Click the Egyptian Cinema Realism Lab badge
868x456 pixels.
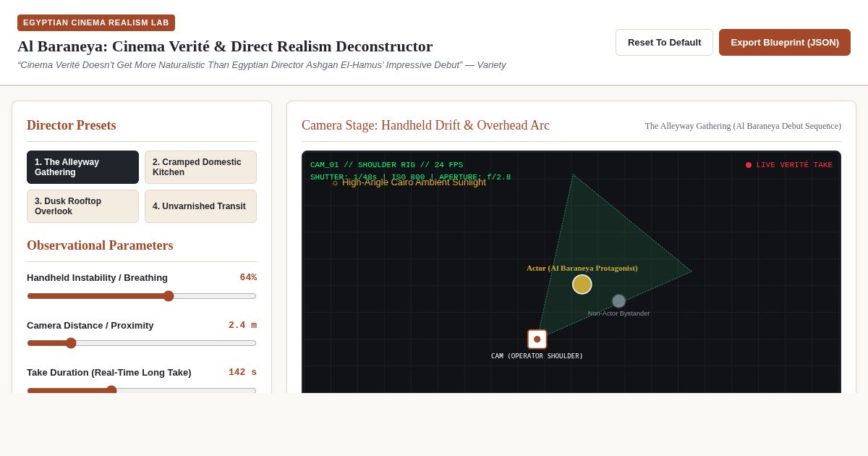[96, 22]
